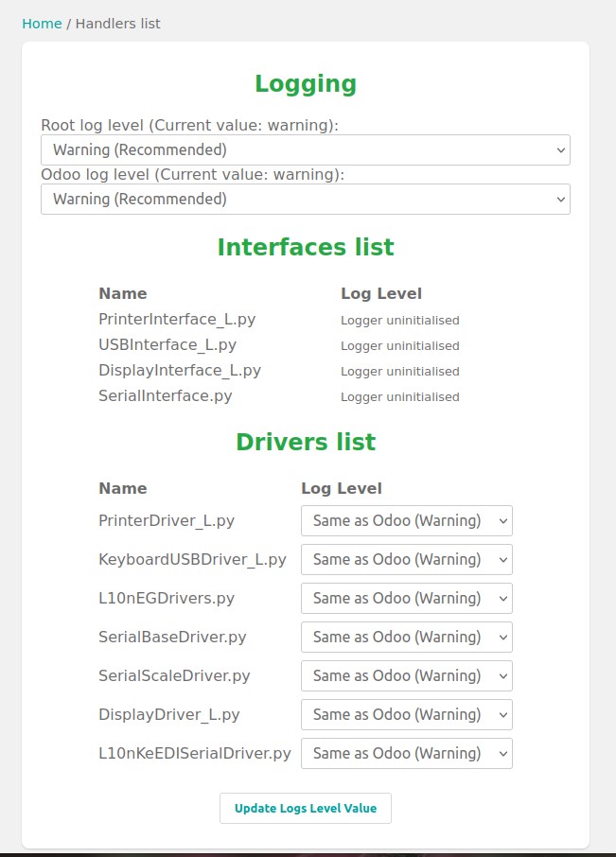Expand log level for L10nEGDrivers.py
The height and width of the screenshot is (857, 616).
tap(407, 599)
